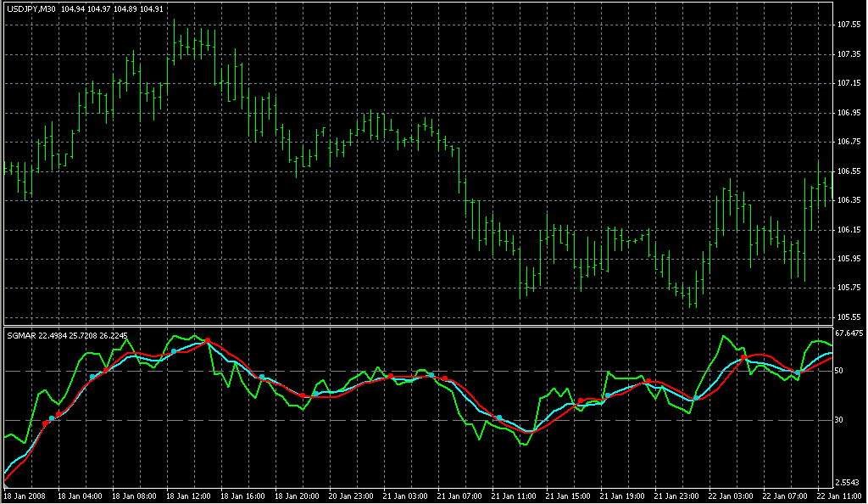The image size is (868, 504).
Task: Click the USDJPY,M30 symbol label
Action: pos(31,9)
